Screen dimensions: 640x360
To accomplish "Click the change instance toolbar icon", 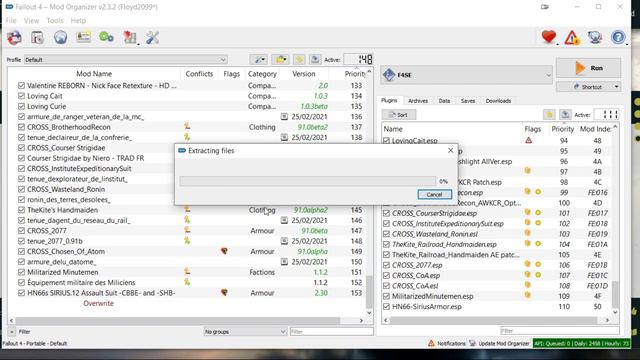I will [x=15, y=38].
